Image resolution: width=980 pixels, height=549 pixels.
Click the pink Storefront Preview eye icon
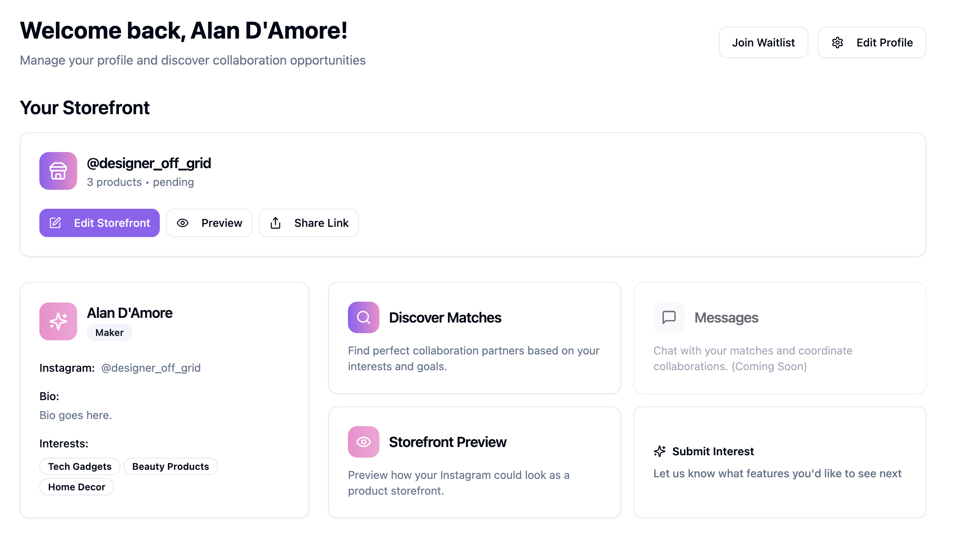coord(363,442)
